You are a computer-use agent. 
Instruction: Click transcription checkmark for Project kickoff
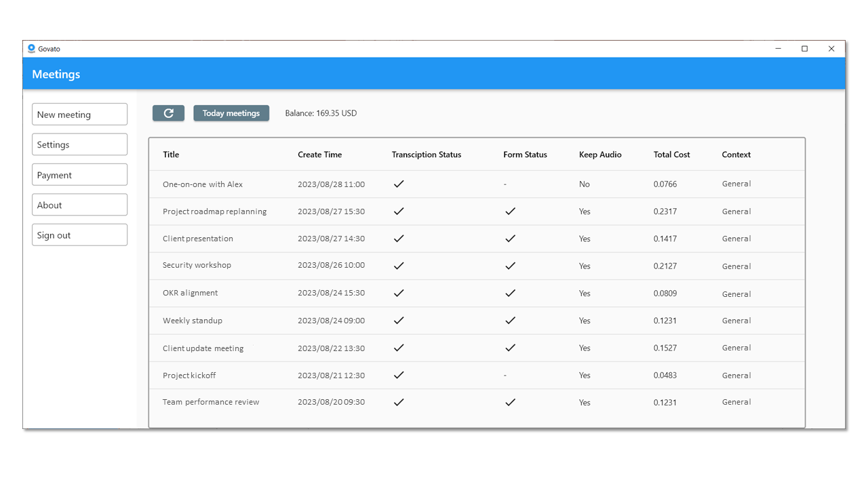399,375
